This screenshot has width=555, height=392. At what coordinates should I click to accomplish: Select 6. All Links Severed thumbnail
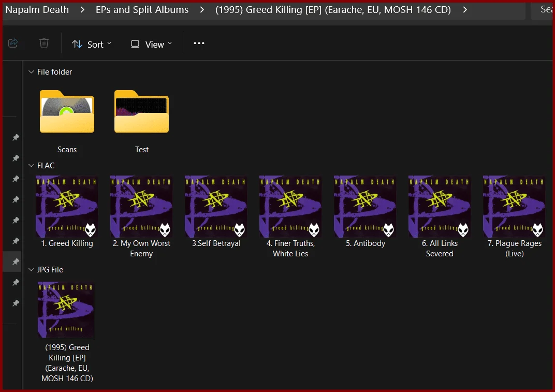tap(440, 207)
